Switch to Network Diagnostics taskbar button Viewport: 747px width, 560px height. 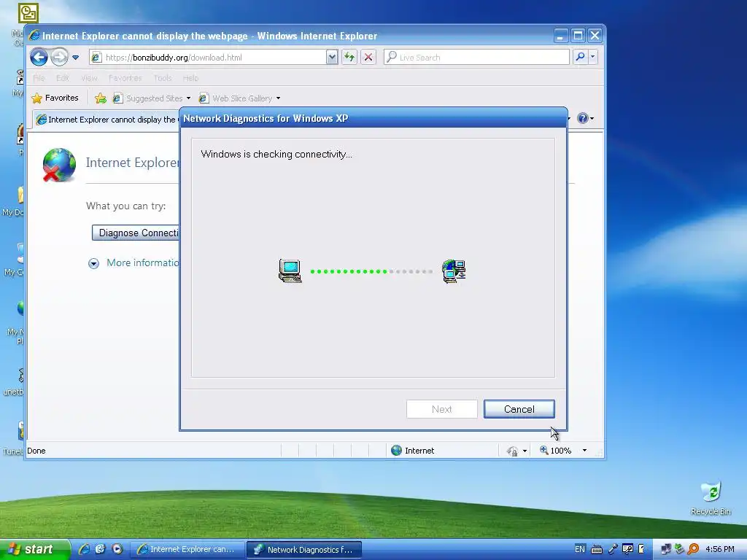coord(304,550)
